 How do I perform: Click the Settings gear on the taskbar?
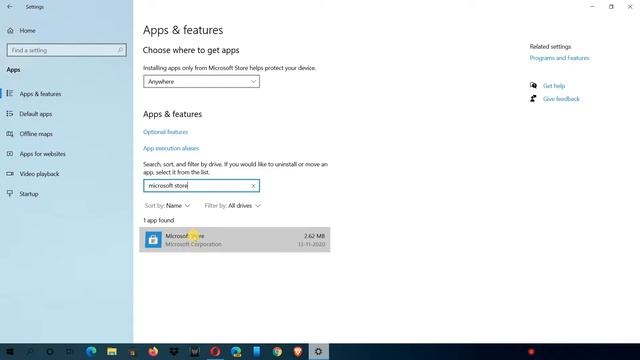pos(318,351)
